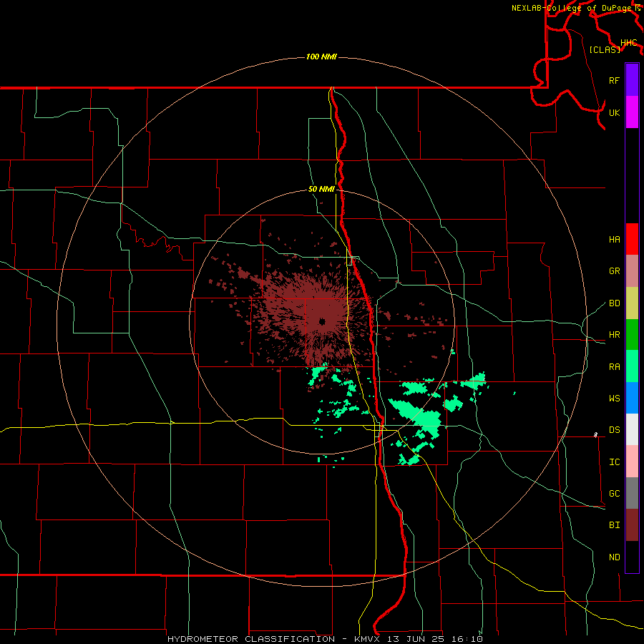Click the 'UK' legend label
Image resolution: width=644 pixels, height=644 pixels.
(x=614, y=112)
